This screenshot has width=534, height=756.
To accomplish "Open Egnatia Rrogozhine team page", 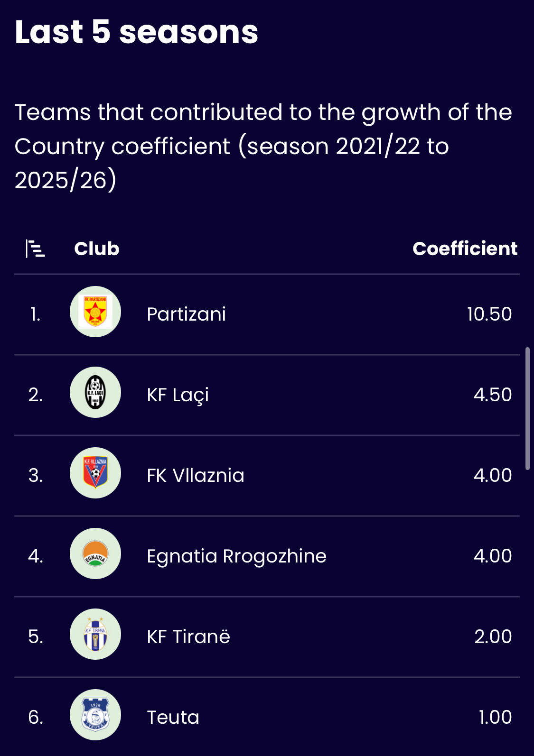I will coord(236,556).
